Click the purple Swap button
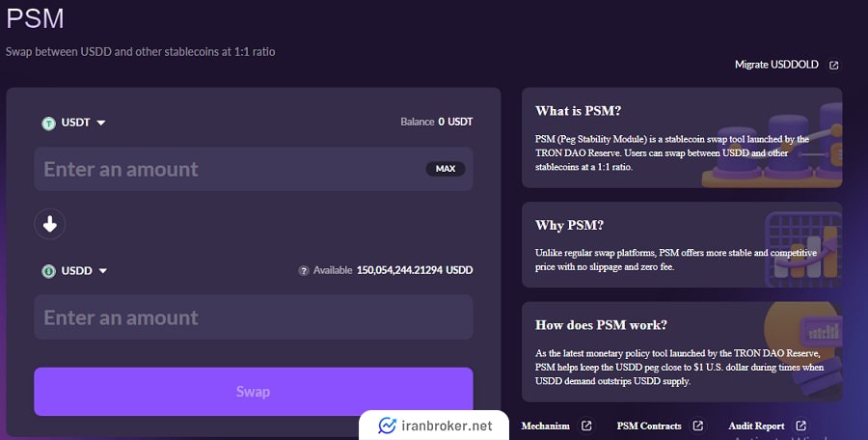This screenshot has height=440, width=868. coord(253,391)
